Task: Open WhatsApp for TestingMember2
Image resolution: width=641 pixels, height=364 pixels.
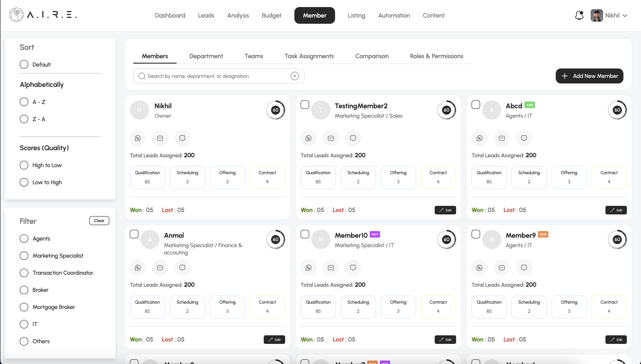Action: click(x=308, y=138)
